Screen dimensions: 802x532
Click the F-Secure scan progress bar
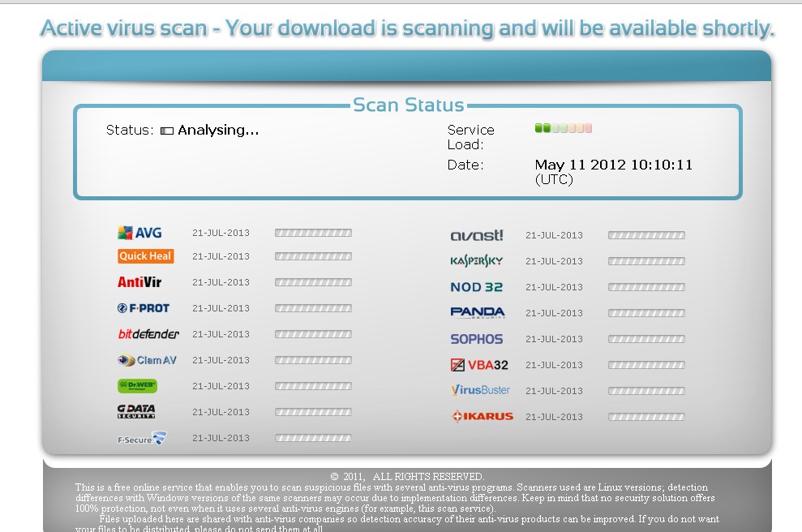(313, 438)
